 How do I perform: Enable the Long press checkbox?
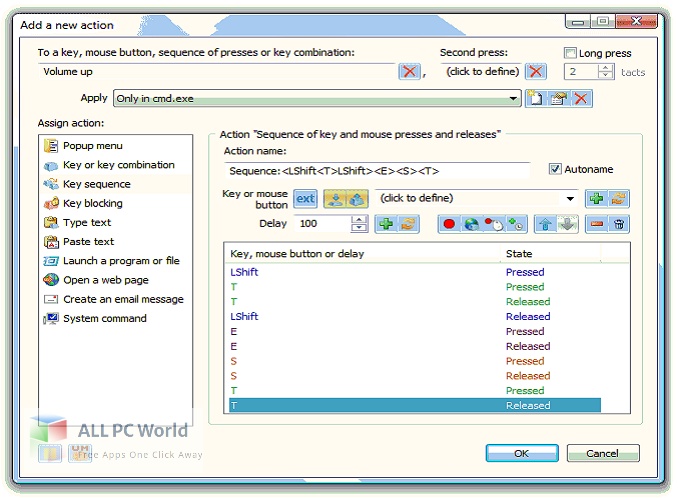pyautogui.click(x=570, y=53)
